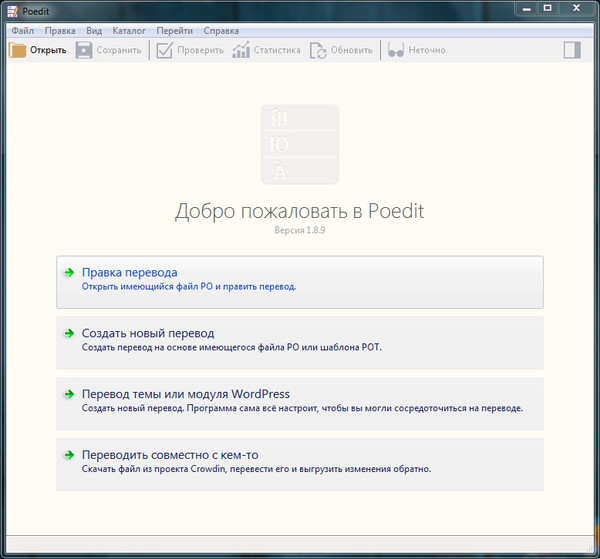Click the Обновить refresh document icon

[318, 51]
